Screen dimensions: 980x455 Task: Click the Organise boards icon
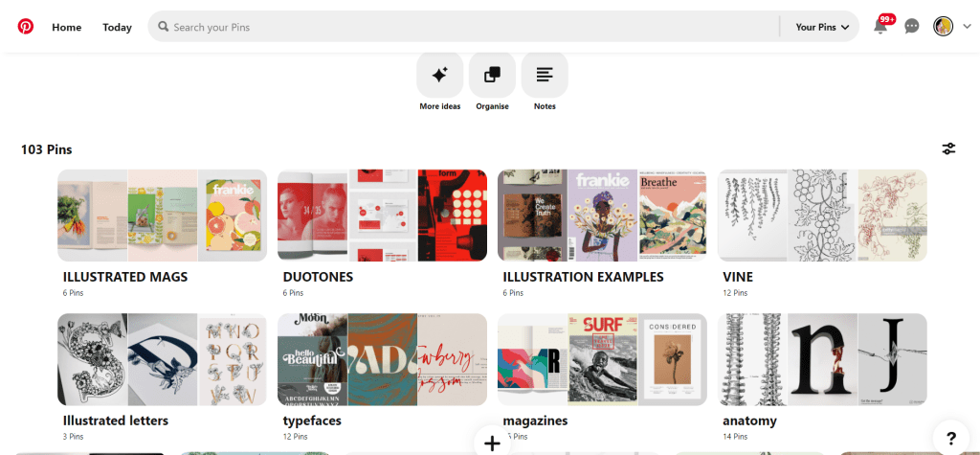pyautogui.click(x=492, y=75)
